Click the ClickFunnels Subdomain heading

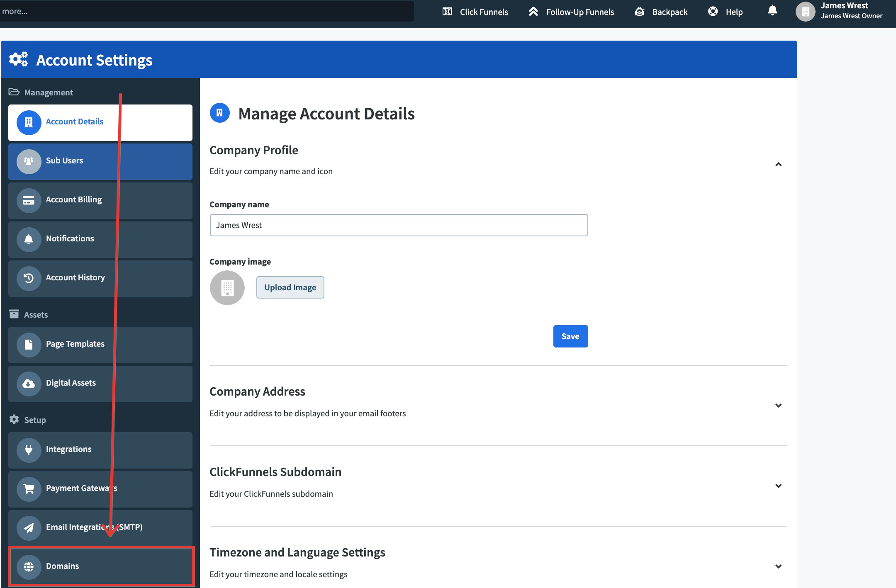click(x=275, y=472)
